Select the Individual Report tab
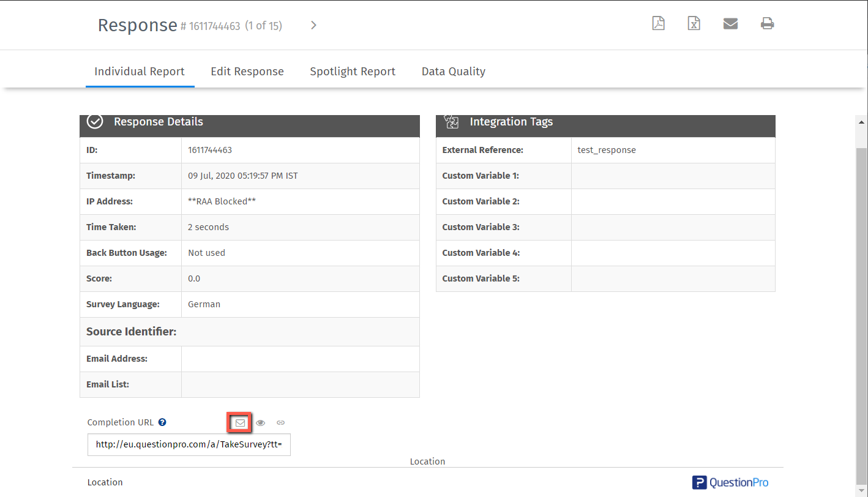Image resolution: width=868 pixels, height=497 pixels. coord(140,72)
